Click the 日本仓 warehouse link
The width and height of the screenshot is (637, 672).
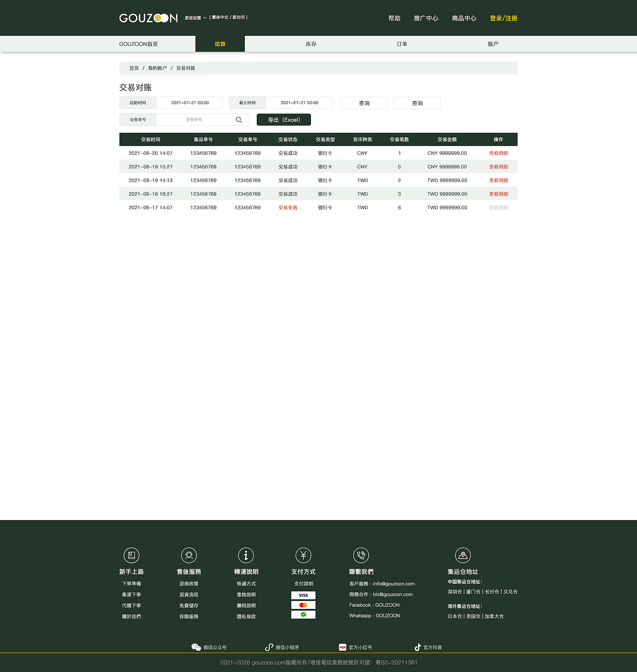[454, 616]
